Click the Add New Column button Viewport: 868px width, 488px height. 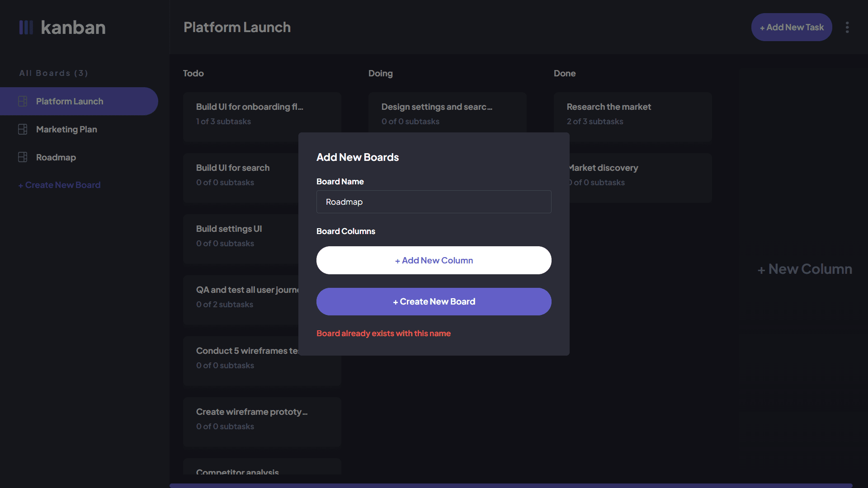pos(434,260)
